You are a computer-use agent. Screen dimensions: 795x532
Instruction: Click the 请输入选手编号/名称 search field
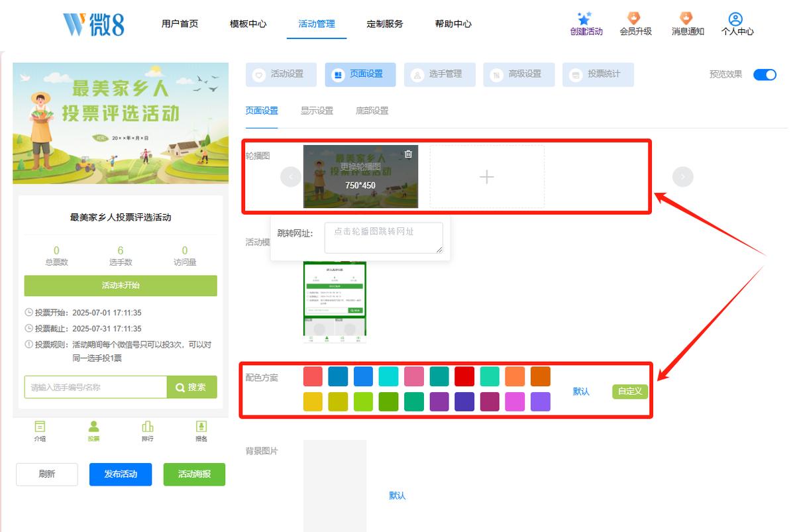click(95, 387)
